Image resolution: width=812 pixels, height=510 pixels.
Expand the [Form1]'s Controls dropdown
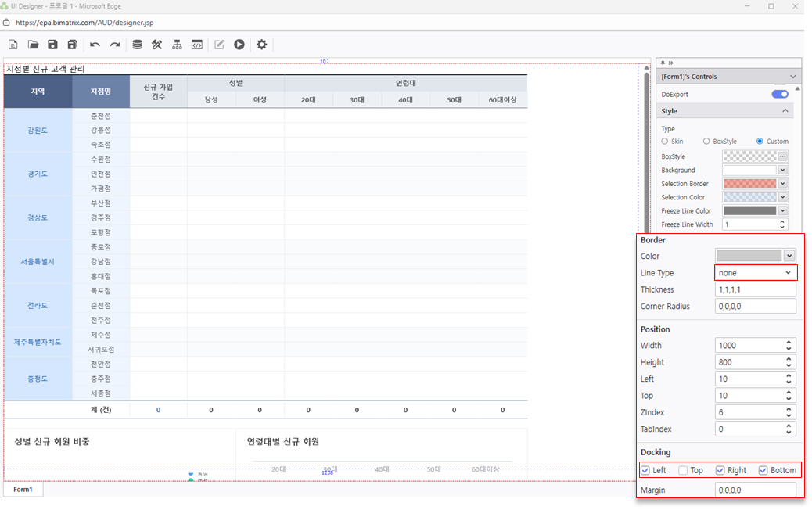pyautogui.click(x=792, y=77)
